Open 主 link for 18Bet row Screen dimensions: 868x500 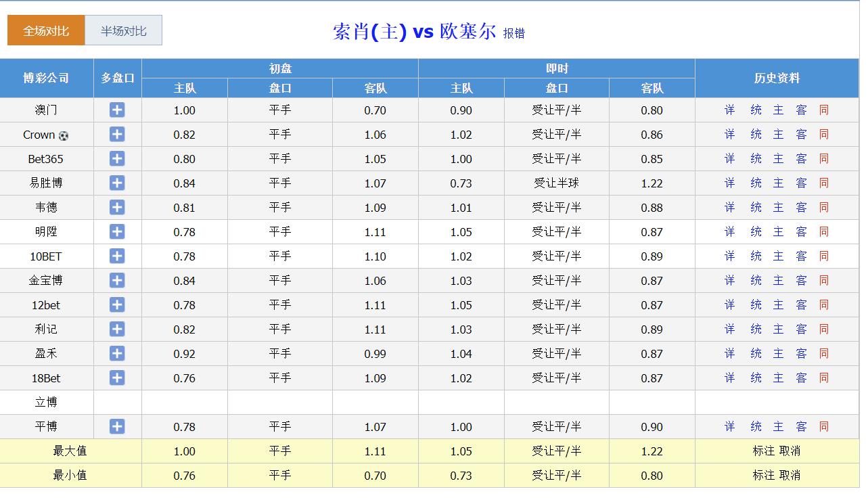click(779, 378)
